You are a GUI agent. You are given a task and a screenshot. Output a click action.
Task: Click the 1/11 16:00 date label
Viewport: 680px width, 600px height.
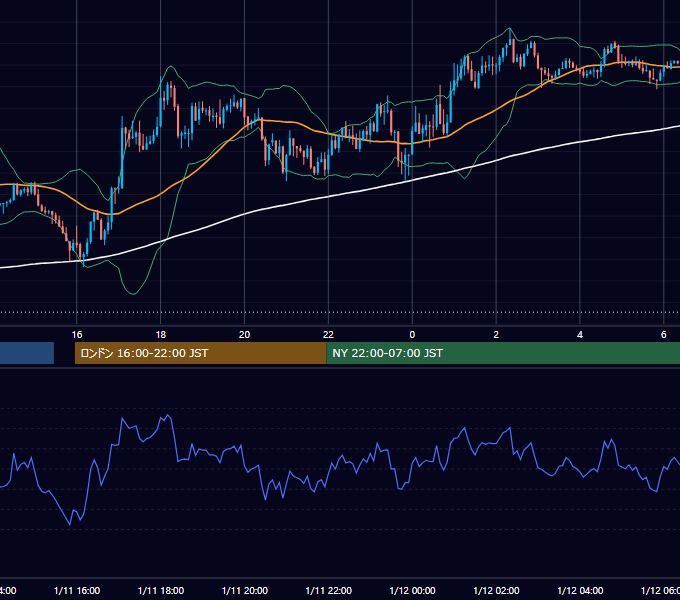click(x=77, y=590)
